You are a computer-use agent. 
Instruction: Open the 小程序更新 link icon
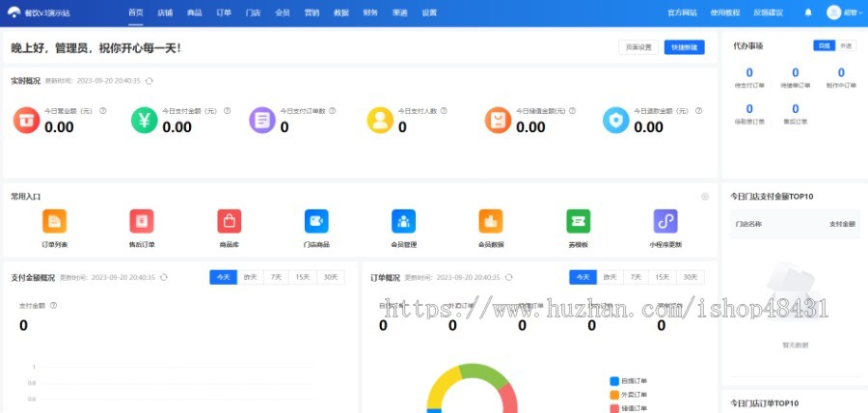pyautogui.click(x=665, y=221)
